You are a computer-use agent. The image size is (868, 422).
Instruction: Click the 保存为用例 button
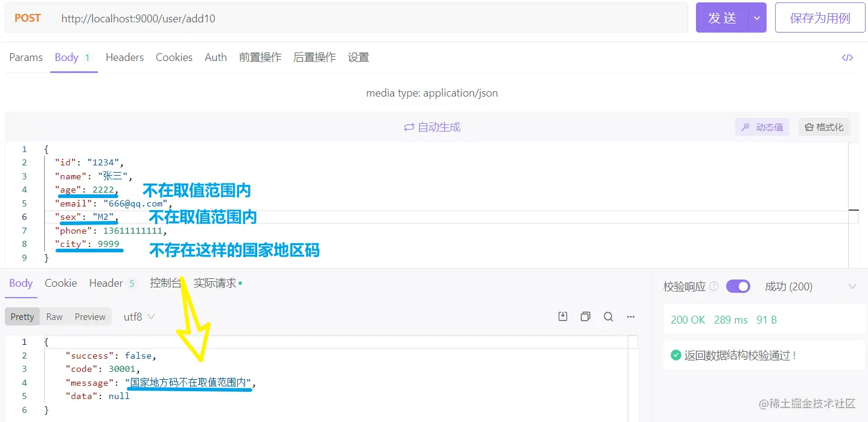[x=820, y=18]
